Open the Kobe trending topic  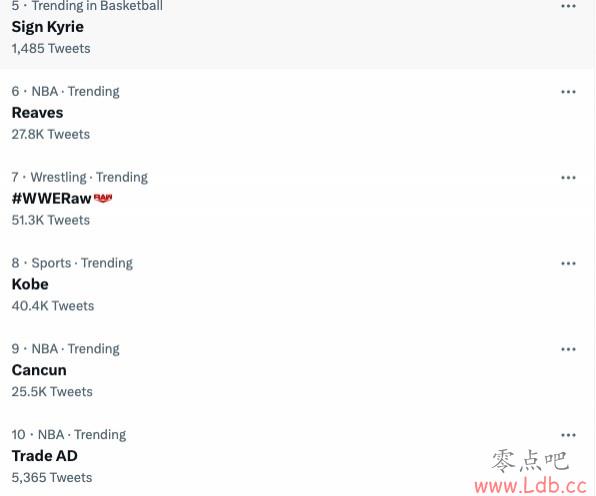click(x=30, y=284)
